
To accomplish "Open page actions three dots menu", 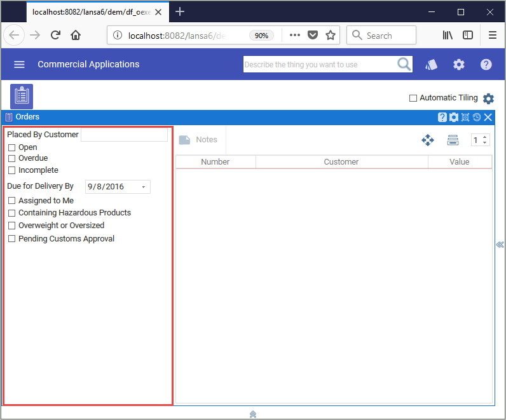I will [294, 35].
